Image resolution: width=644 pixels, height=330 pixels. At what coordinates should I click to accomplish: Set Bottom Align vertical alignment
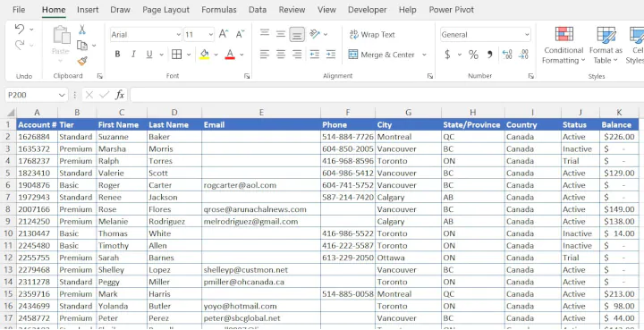click(x=297, y=34)
